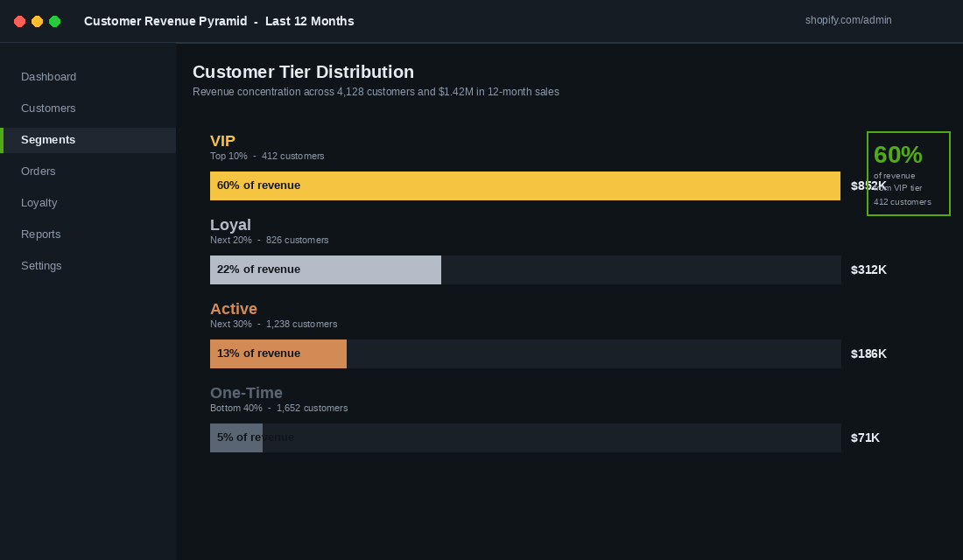963x560 pixels.
Task: Click the gray Loyal 22% revenue bar
Action: (326, 269)
